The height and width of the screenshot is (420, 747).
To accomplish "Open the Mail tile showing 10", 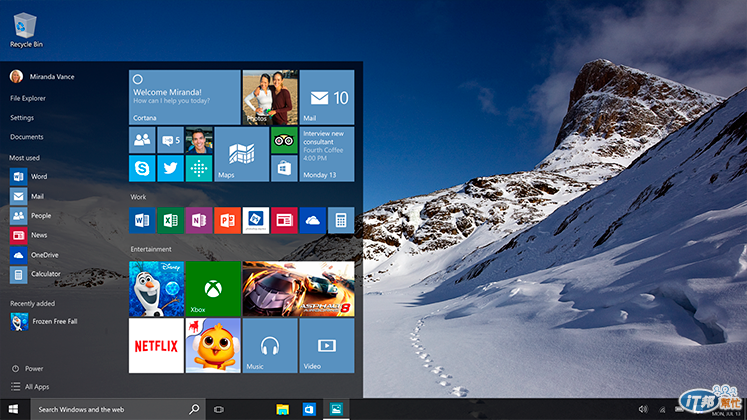I will click(x=327, y=97).
